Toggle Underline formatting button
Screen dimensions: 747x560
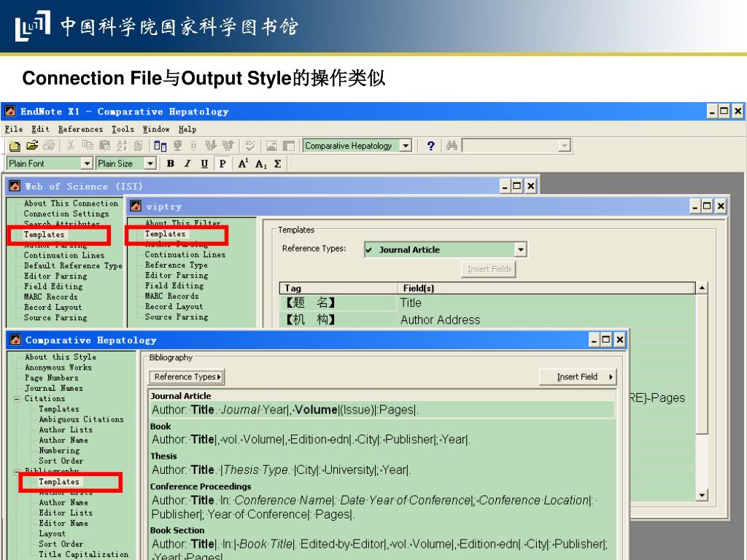point(204,164)
